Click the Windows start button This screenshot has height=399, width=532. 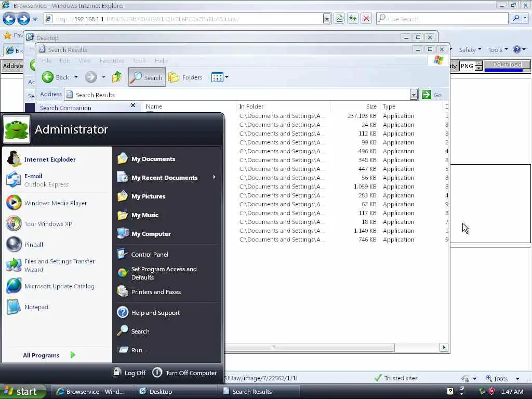coord(22,392)
